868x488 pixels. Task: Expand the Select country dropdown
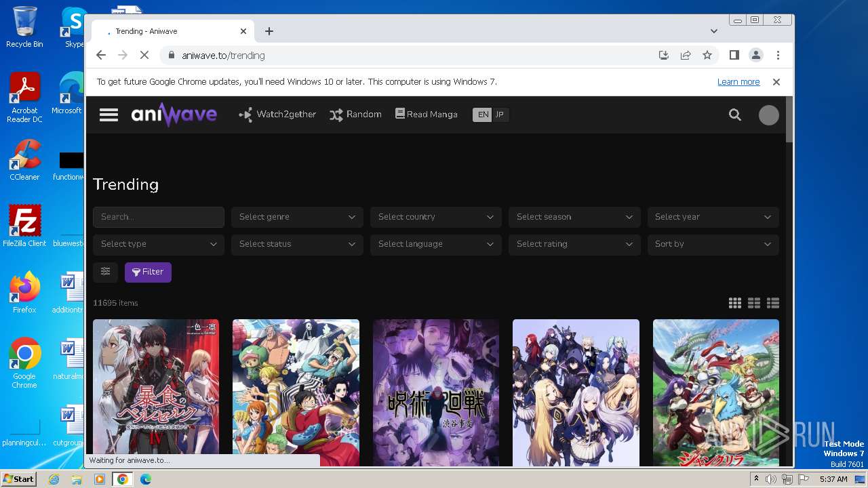[436, 217]
